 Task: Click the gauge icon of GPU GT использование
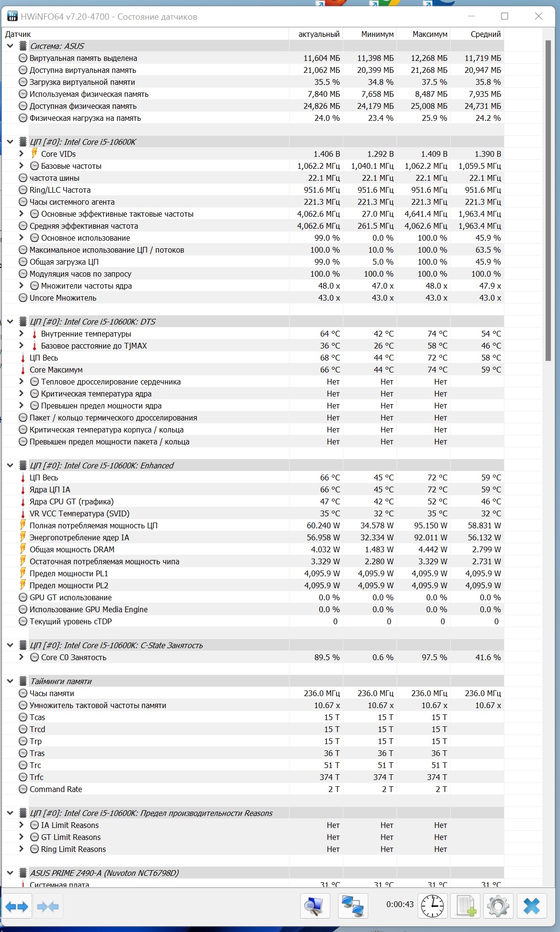[x=23, y=597]
